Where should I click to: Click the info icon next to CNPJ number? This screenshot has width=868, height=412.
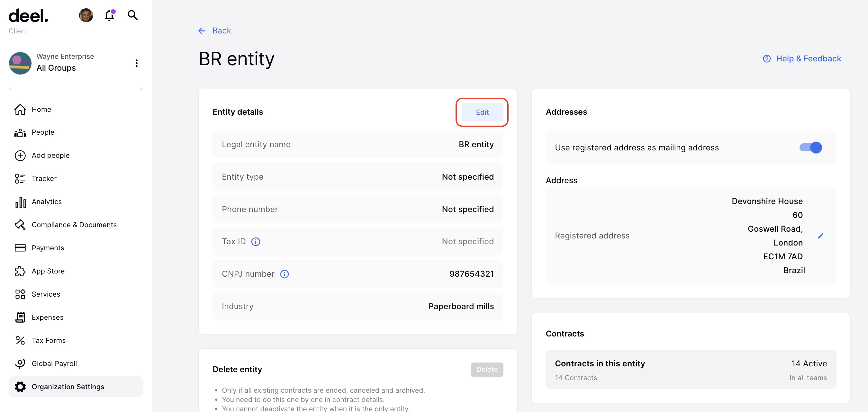(285, 274)
